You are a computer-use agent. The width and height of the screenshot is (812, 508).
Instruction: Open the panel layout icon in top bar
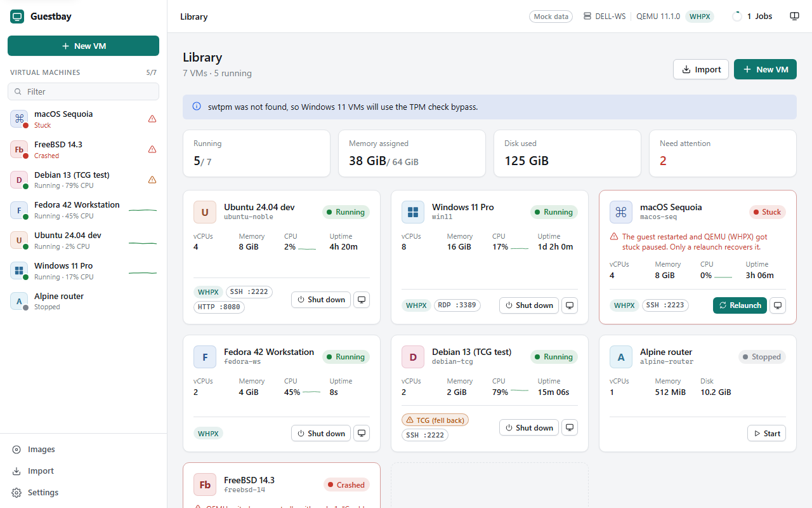point(794,17)
